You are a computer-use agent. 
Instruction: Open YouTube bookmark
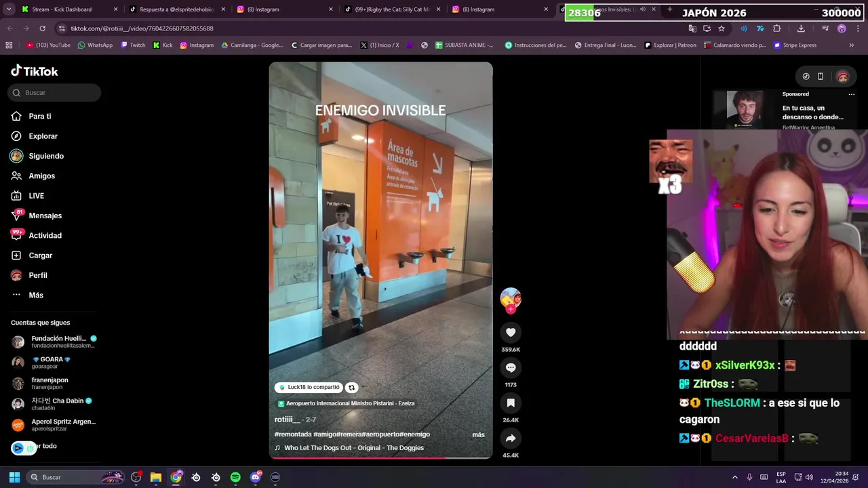[x=49, y=45]
